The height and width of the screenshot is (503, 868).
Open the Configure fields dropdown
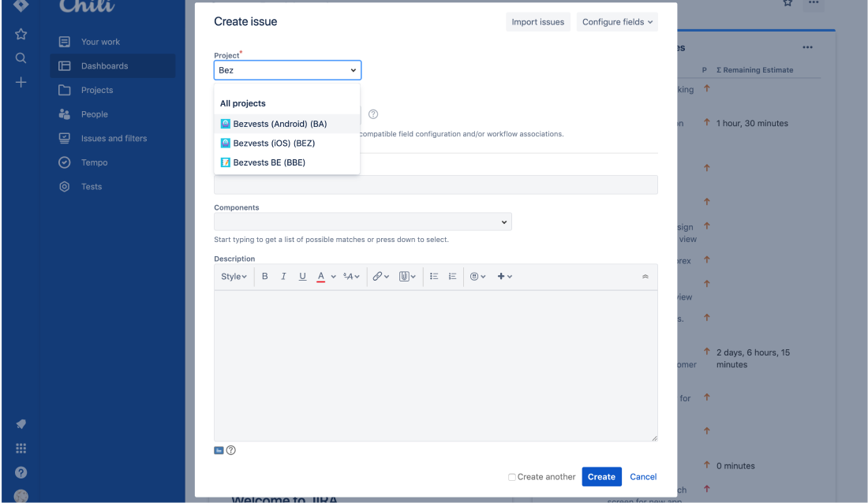[x=617, y=21]
